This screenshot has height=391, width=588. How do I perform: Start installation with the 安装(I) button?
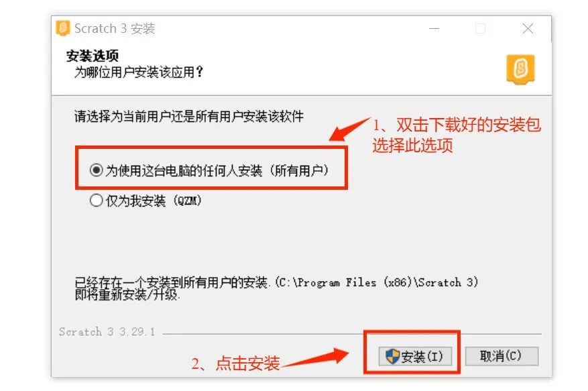coord(415,356)
